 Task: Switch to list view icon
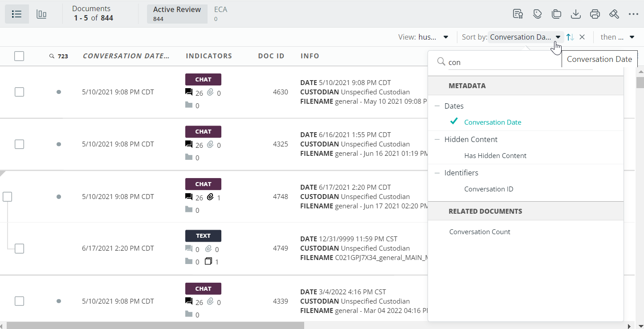[x=17, y=14]
